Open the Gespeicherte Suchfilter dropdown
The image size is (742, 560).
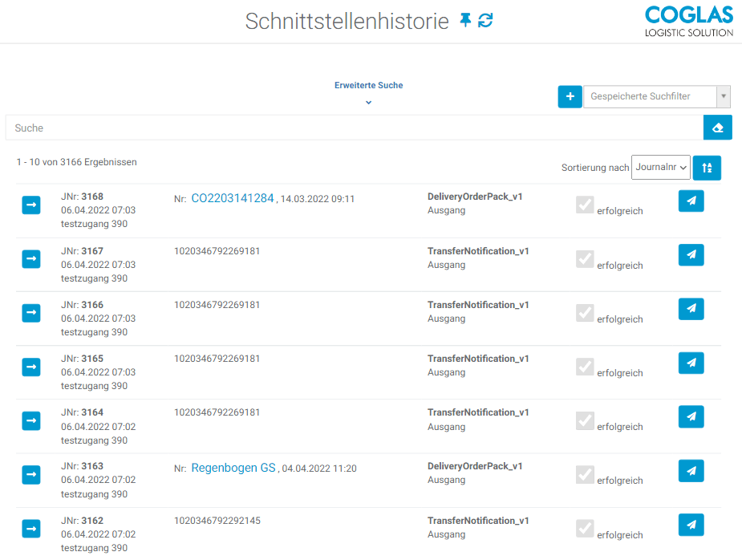pyautogui.click(x=656, y=96)
